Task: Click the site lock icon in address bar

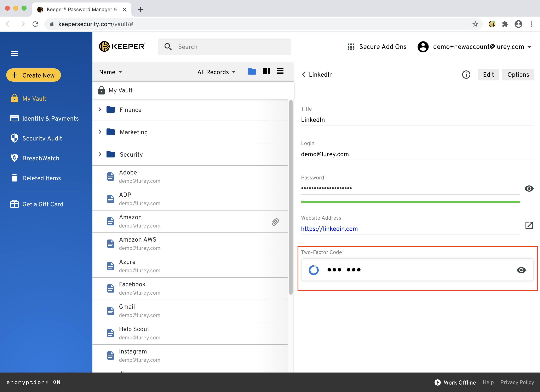Action: pyautogui.click(x=52, y=24)
